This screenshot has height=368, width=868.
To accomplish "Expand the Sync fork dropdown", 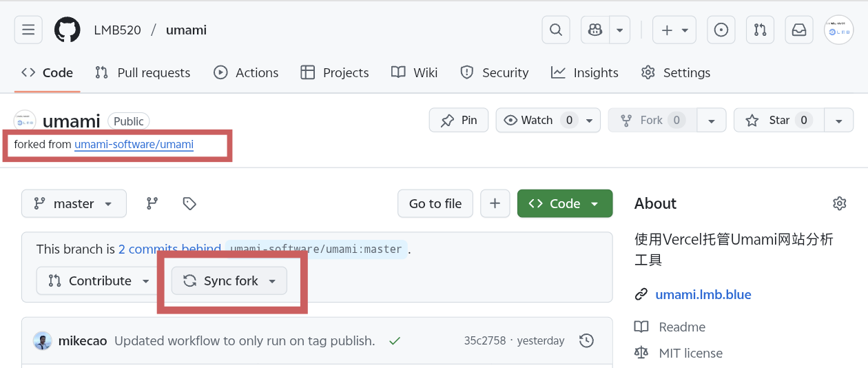I will tap(229, 280).
